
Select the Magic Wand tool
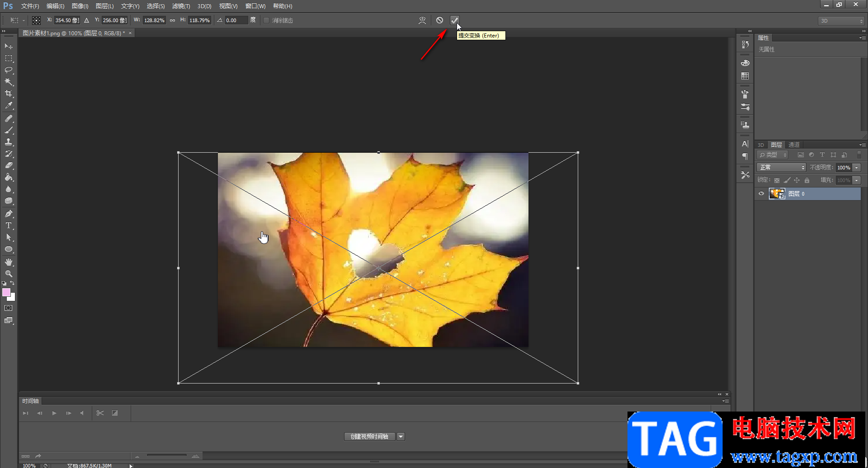coord(9,82)
